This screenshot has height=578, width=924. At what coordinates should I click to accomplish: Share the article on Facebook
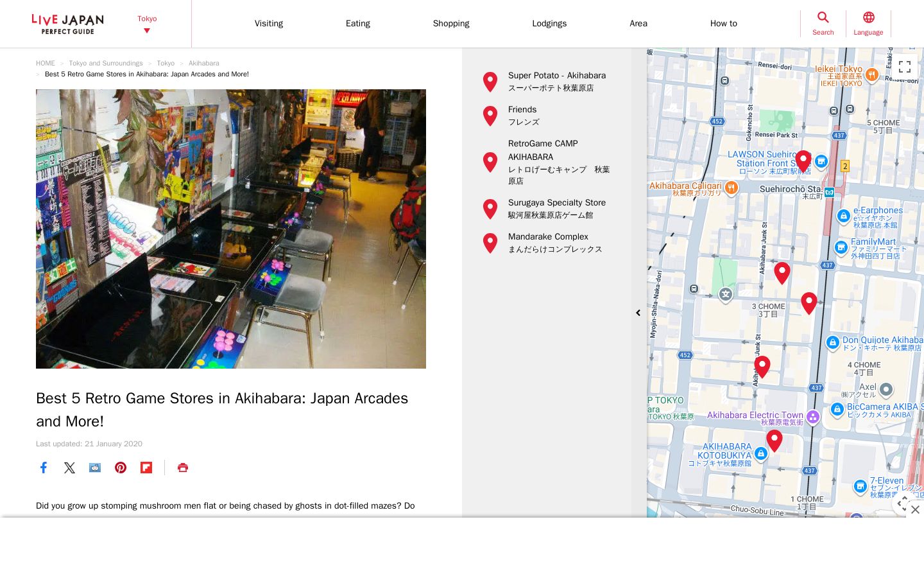point(44,468)
